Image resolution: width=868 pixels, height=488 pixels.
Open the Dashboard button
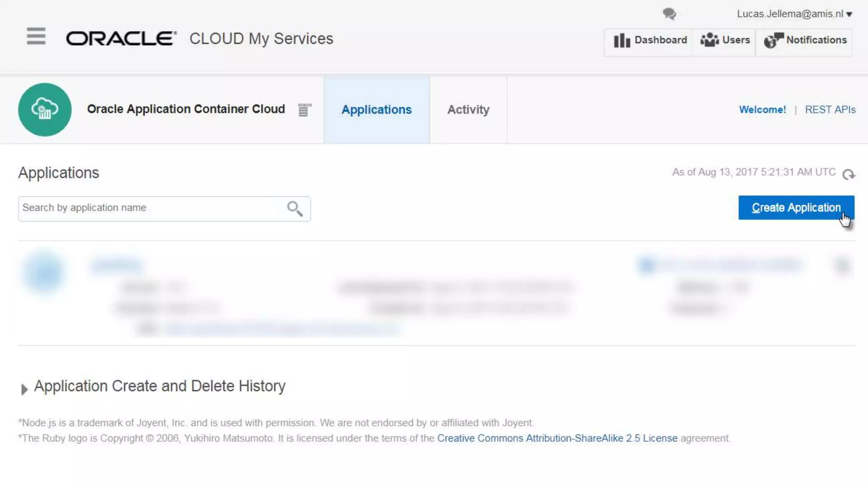650,41
